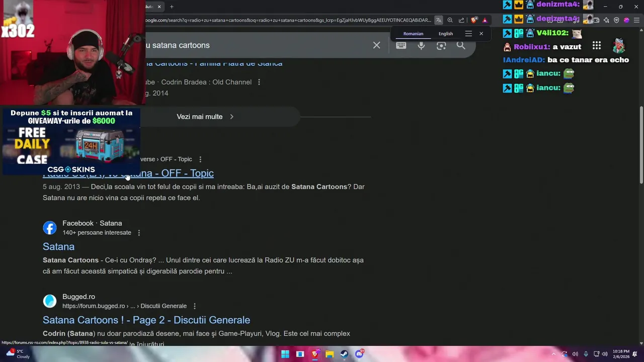Screen dimensions: 644x362
Task: Click the search query input field
Action: (257, 45)
